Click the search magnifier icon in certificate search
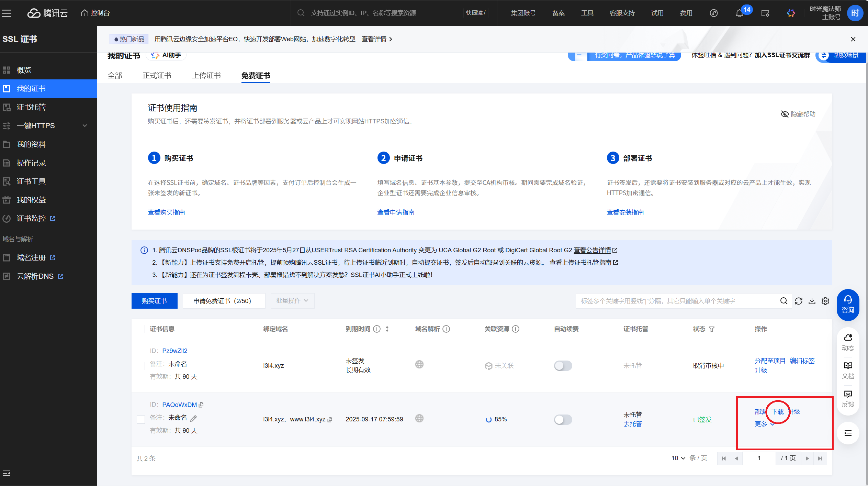 click(784, 301)
